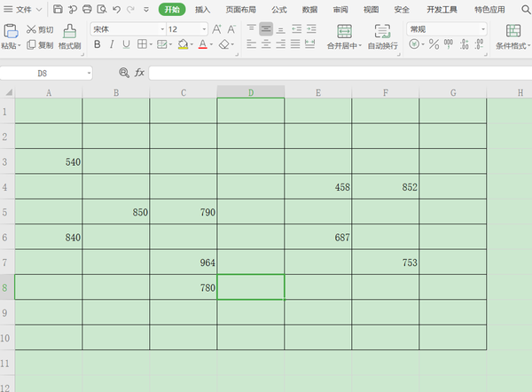Screen dimensions: 532x392
Task: Click the search magnifier icon top right
Action: click(526, 10)
